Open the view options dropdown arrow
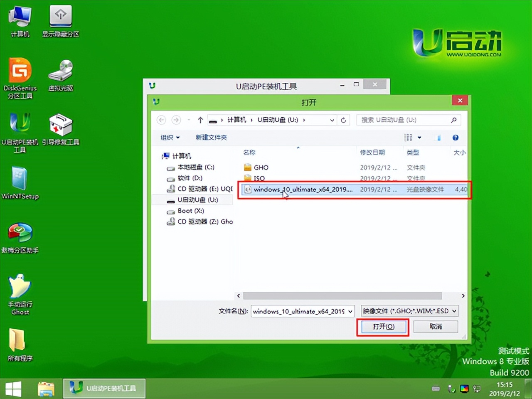This screenshot has height=399, width=532. point(419,138)
